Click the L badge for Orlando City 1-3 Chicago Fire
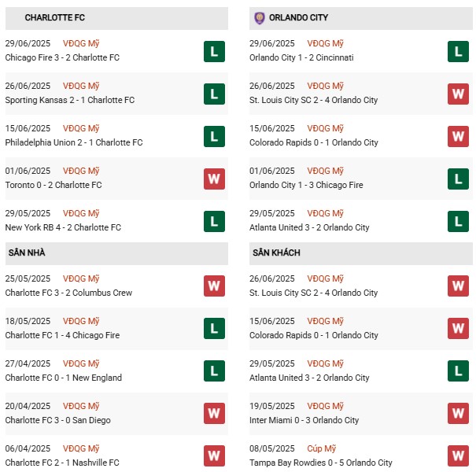This screenshot has height=472, width=476. point(458,179)
